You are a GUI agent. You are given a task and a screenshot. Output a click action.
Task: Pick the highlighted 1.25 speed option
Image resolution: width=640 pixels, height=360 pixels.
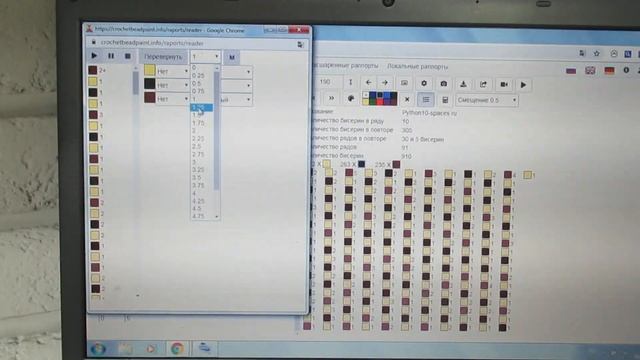[x=202, y=107]
